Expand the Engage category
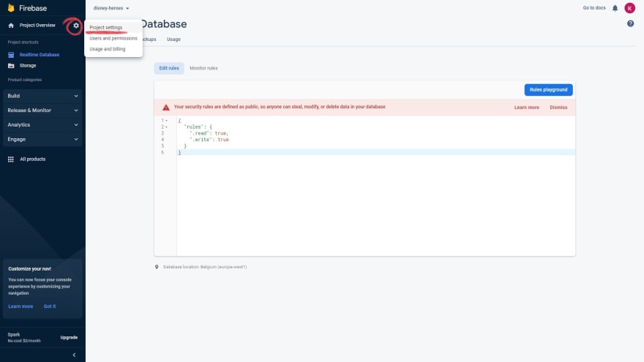Screen dimensions: 644x362 [42, 140]
